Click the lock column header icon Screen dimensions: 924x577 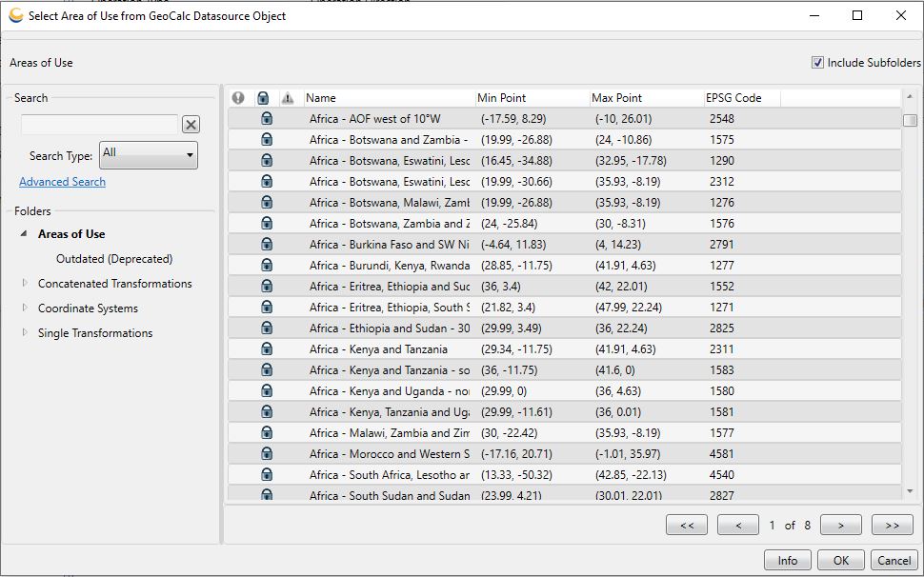coord(264,98)
